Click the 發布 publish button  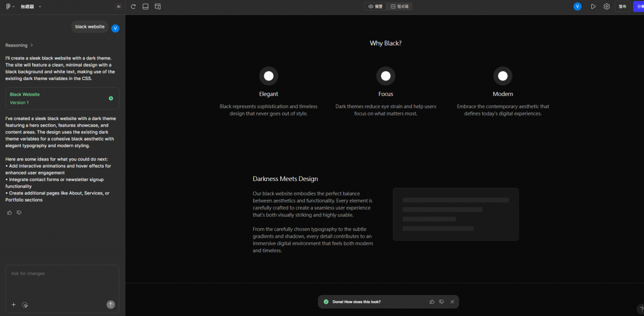pos(622,7)
